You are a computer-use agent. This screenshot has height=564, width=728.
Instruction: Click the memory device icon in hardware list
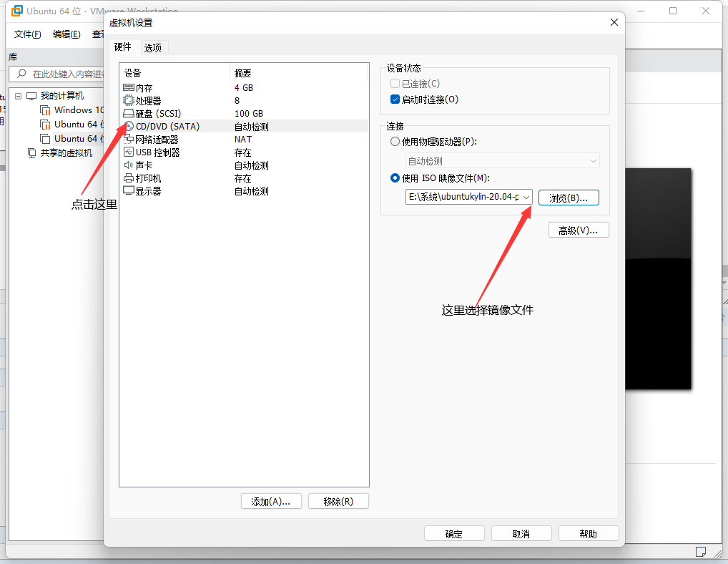pyautogui.click(x=129, y=88)
